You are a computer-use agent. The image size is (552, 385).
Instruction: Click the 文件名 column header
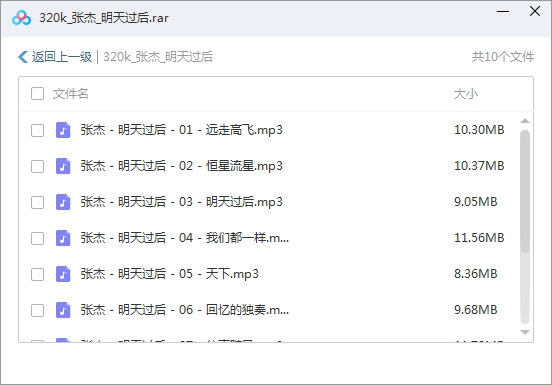click(70, 94)
